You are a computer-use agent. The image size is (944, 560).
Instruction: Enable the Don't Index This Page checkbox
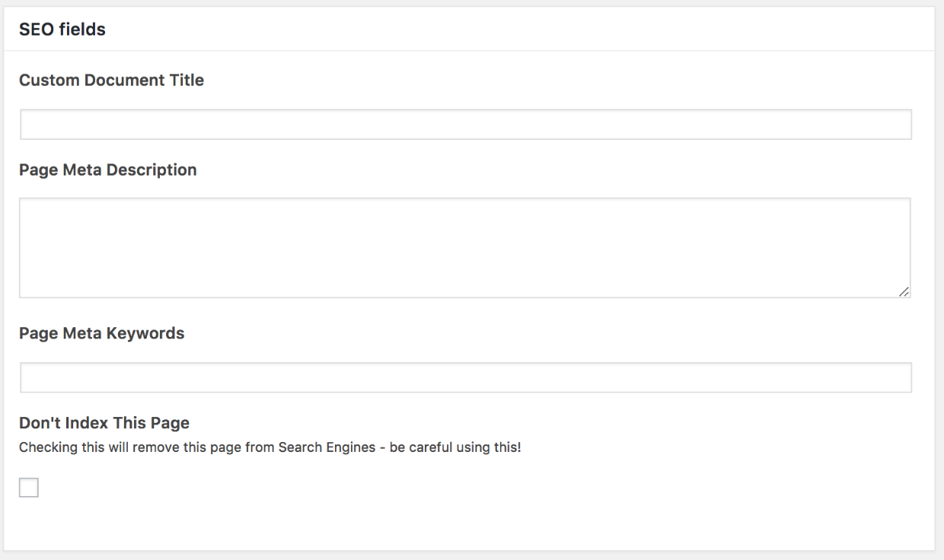(29, 488)
